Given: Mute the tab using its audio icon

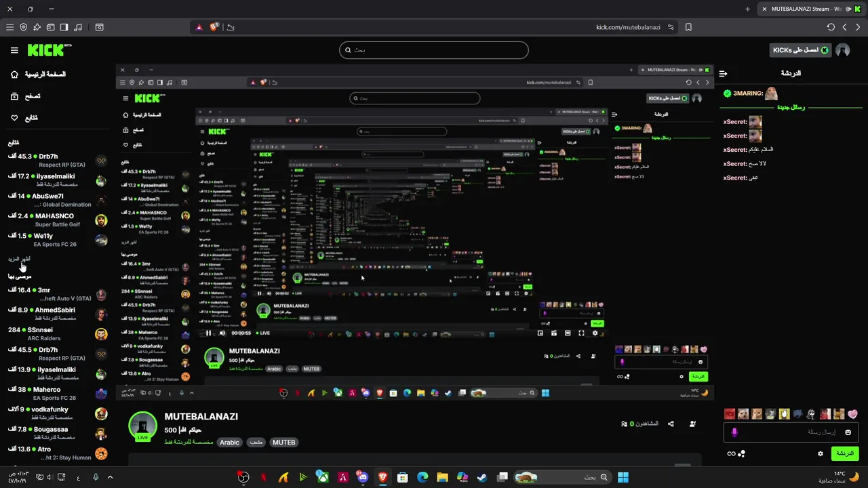Looking at the screenshot, I should tap(848, 9).
